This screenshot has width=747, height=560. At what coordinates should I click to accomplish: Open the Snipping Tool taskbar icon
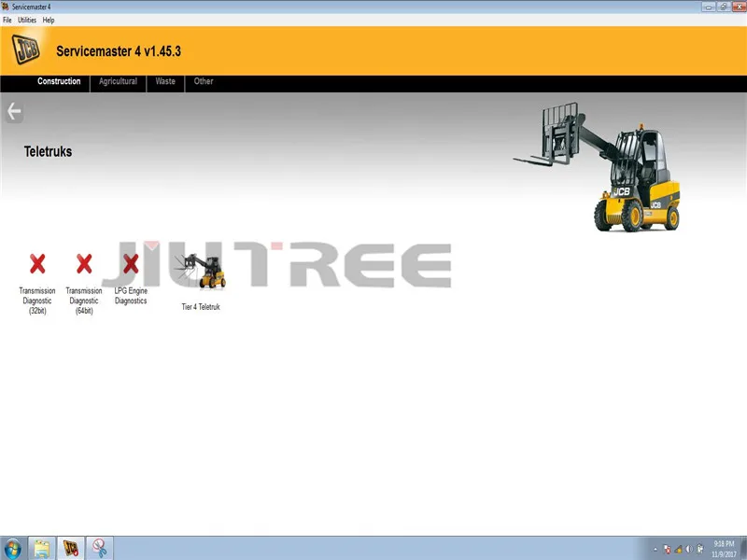(100, 549)
